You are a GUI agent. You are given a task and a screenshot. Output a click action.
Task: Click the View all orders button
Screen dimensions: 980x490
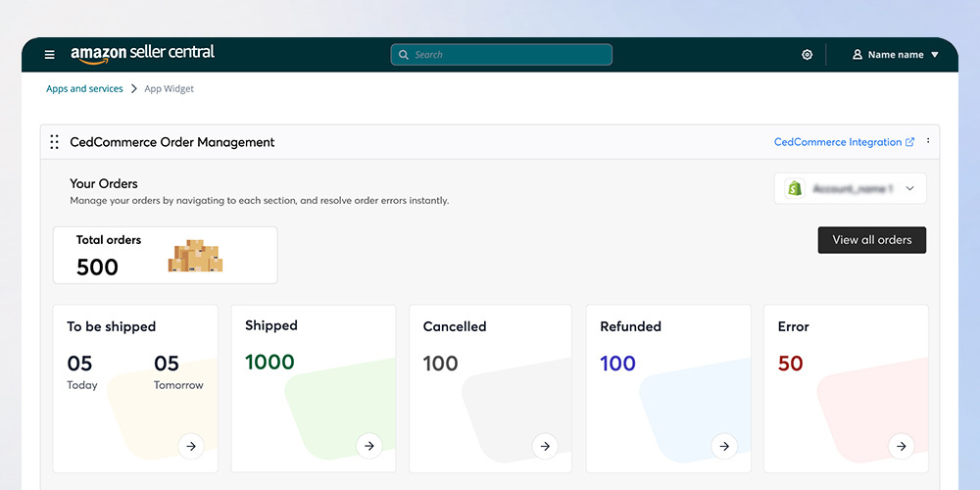coord(872,240)
